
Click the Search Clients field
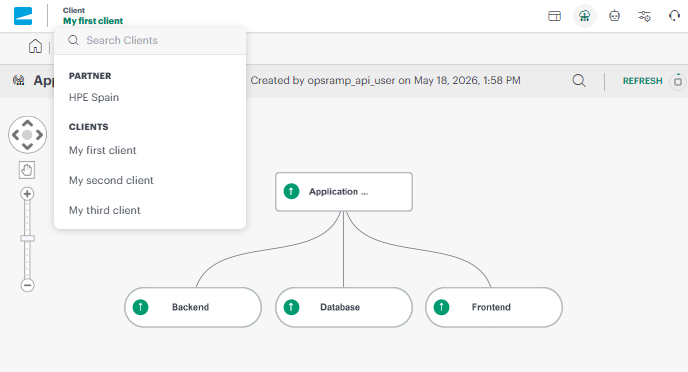click(x=150, y=40)
